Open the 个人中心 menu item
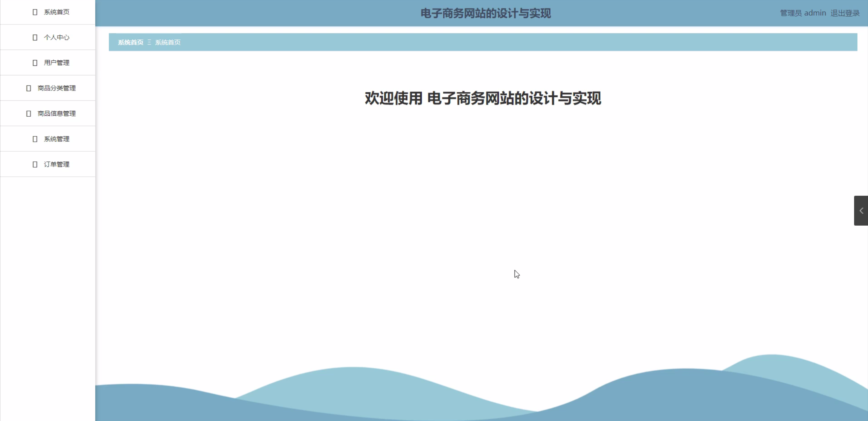Viewport: 868px width, 421px height. point(56,37)
